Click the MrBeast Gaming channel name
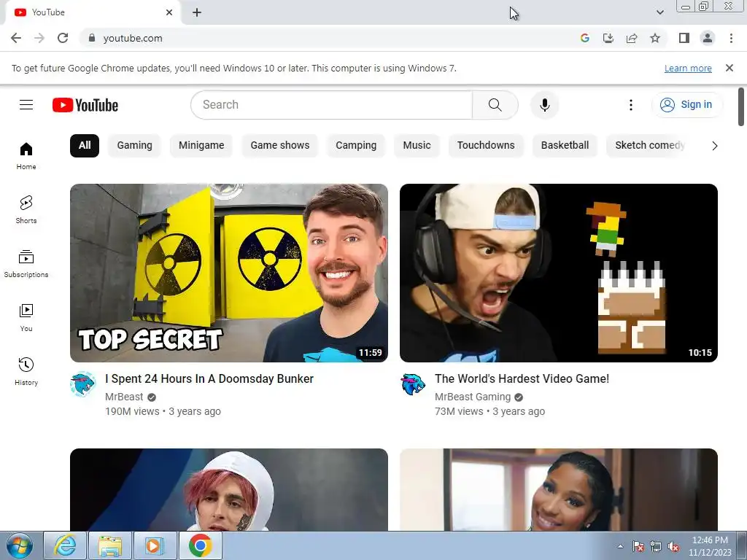This screenshot has height=560, width=747. tap(473, 397)
